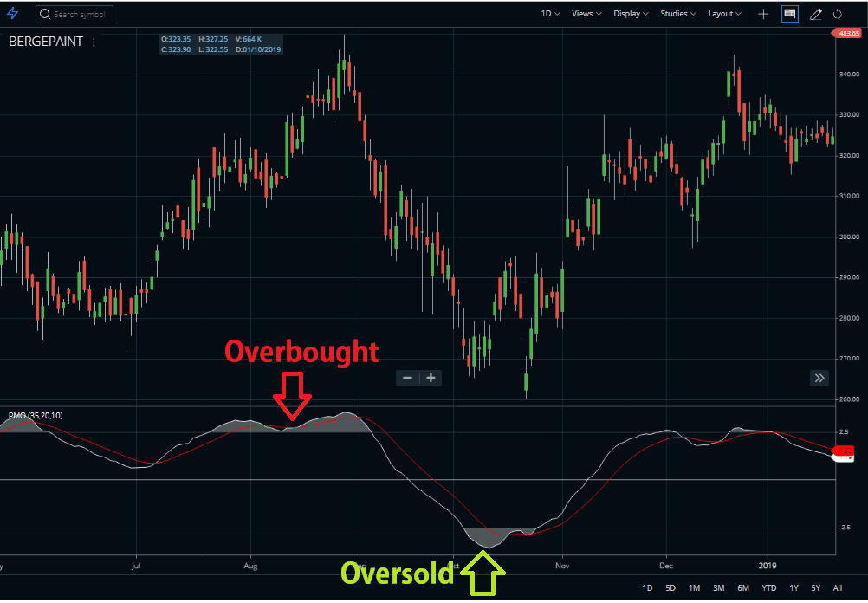Select the 5Y time range
The image size is (868, 603).
pyautogui.click(x=815, y=588)
